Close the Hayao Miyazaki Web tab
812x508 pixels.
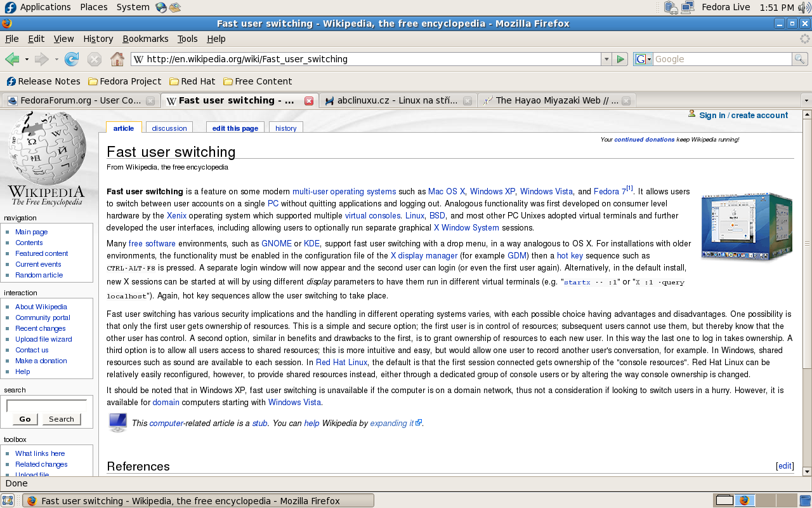626,101
